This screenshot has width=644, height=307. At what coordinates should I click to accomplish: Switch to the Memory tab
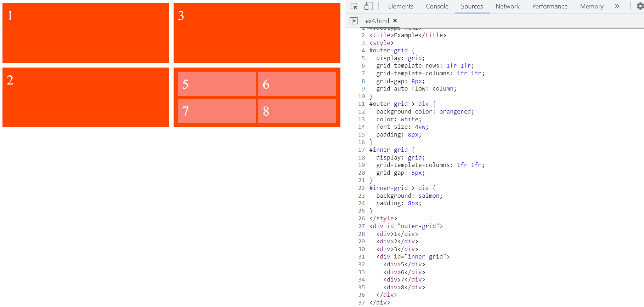coord(592,6)
